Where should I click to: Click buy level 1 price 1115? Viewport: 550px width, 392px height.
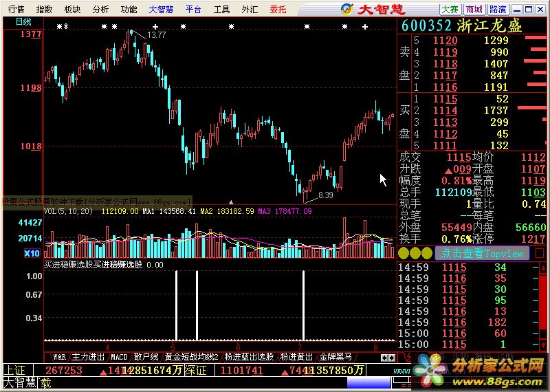445,99
